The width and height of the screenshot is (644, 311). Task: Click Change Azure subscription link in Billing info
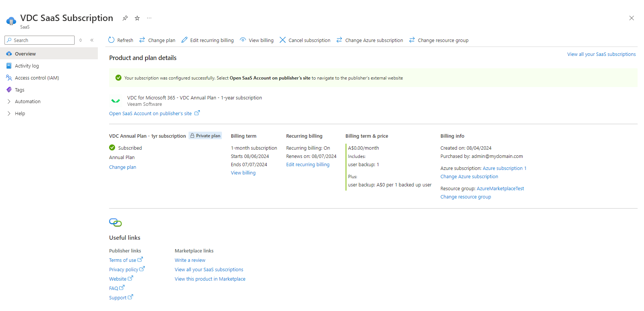tap(469, 177)
